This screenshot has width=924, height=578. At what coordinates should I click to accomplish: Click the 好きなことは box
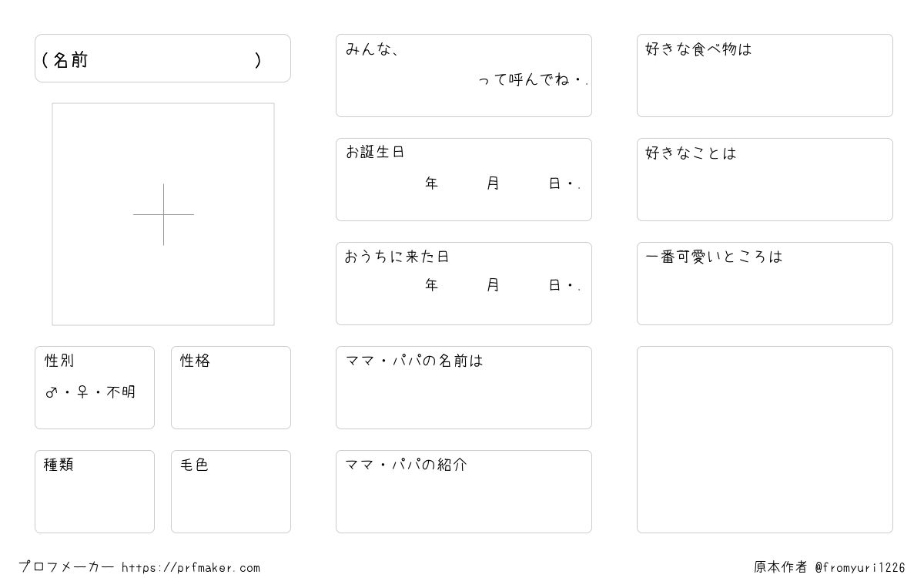tap(765, 180)
